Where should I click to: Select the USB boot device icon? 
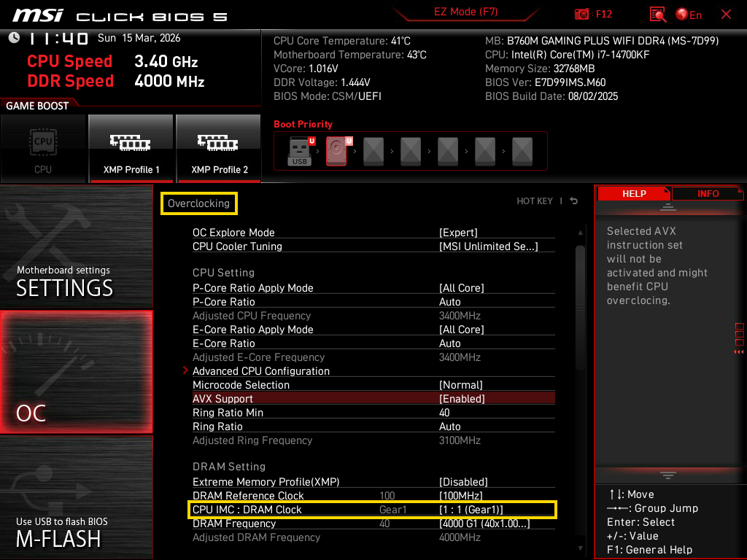coord(301,151)
